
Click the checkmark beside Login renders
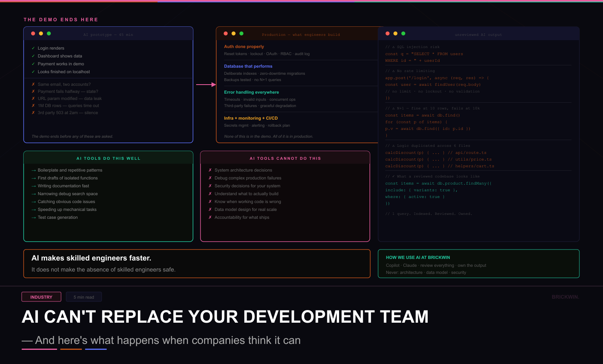click(33, 48)
